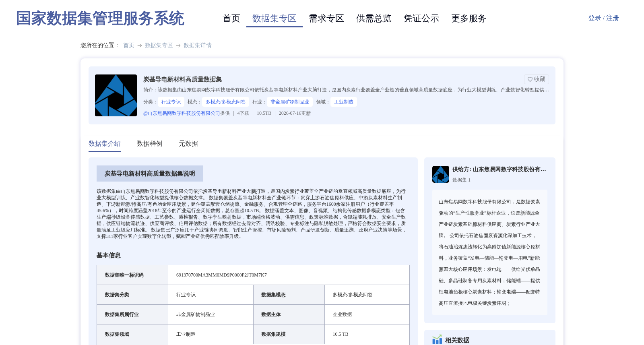Open 凭证公示 in top navigation
The height and width of the screenshot is (345, 644).
coord(421,19)
